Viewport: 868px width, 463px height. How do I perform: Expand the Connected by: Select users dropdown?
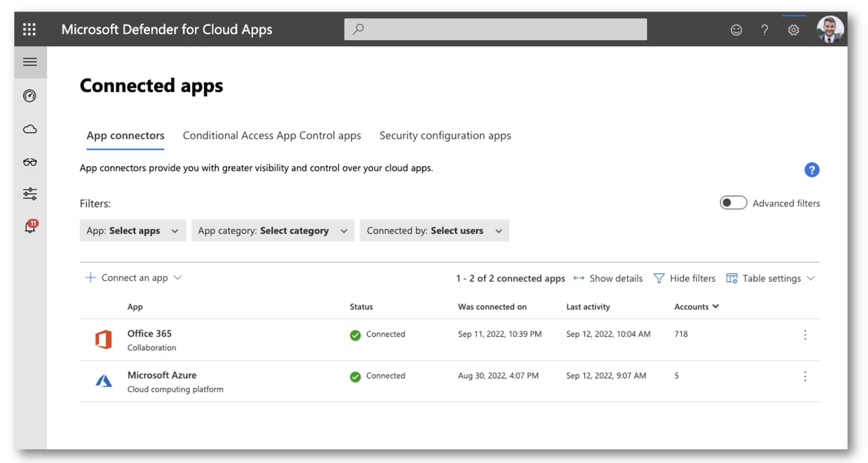[x=434, y=231]
